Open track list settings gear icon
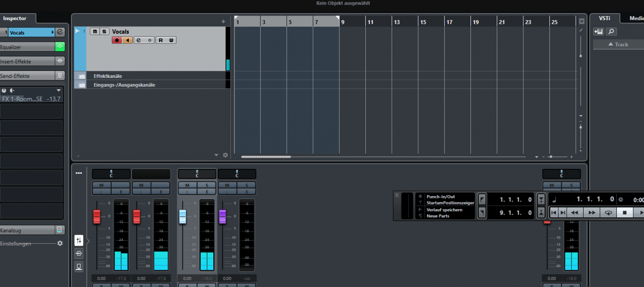Screen dimensions: 644x287 click(x=225, y=155)
